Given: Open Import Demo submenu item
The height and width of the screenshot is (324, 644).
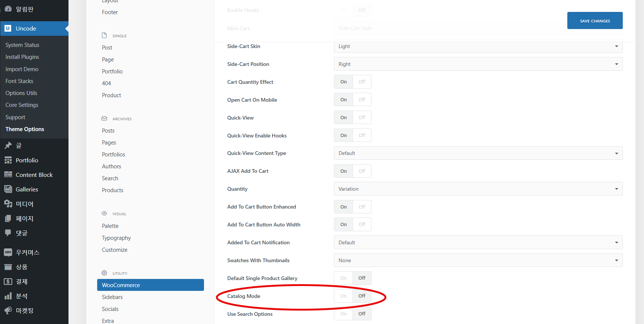Looking at the screenshot, I should coord(22,69).
